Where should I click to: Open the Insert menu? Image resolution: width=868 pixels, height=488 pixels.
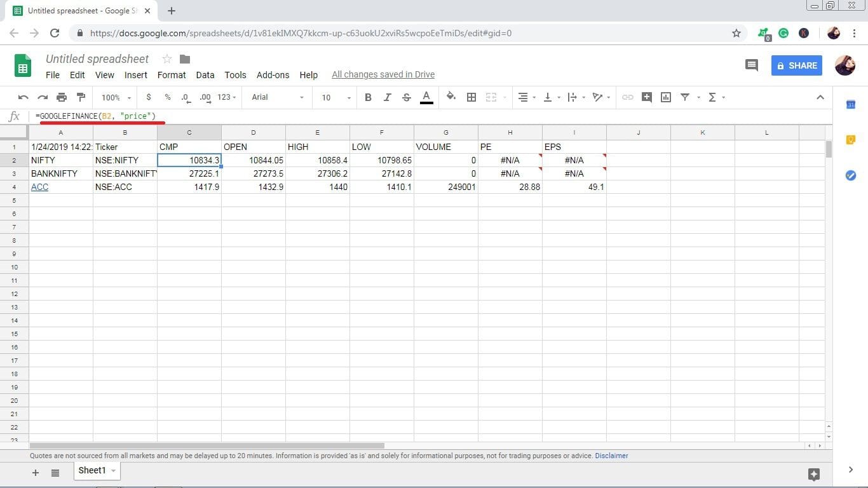tap(136, 75)
